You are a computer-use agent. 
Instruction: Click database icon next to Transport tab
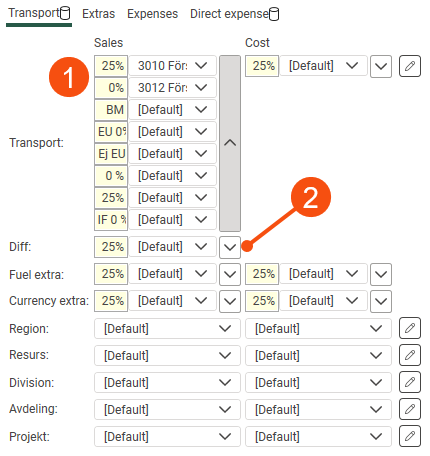(65, 13)
